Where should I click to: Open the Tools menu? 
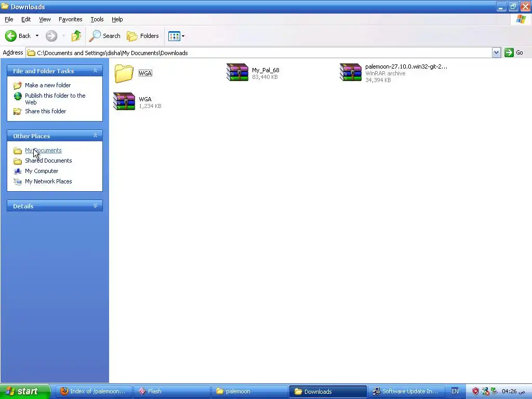[x=97, y=19]
